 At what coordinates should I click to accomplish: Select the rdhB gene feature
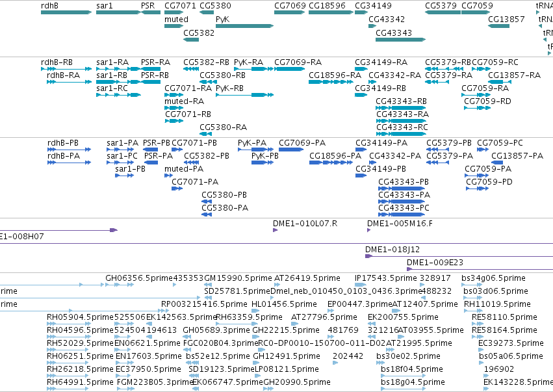click(x=66, y=12)
